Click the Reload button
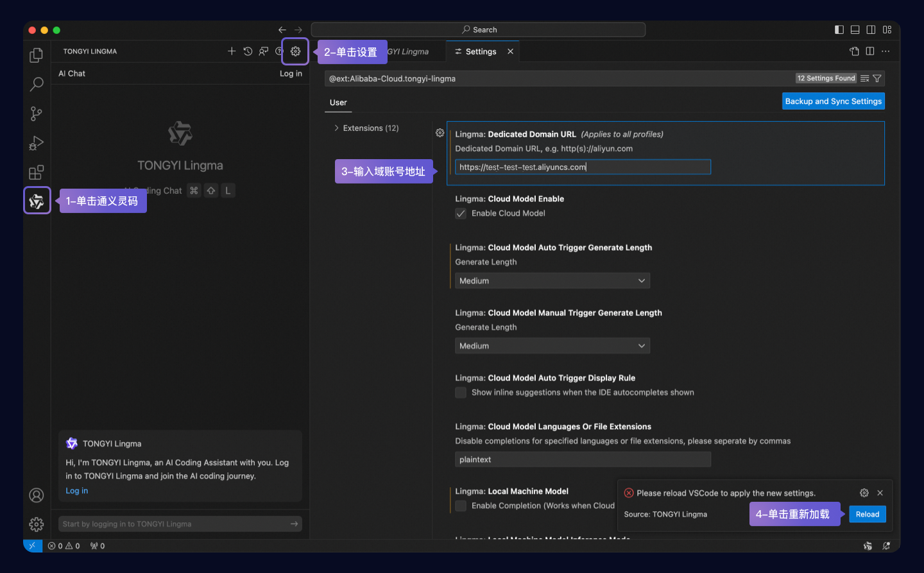 point(868,514)
